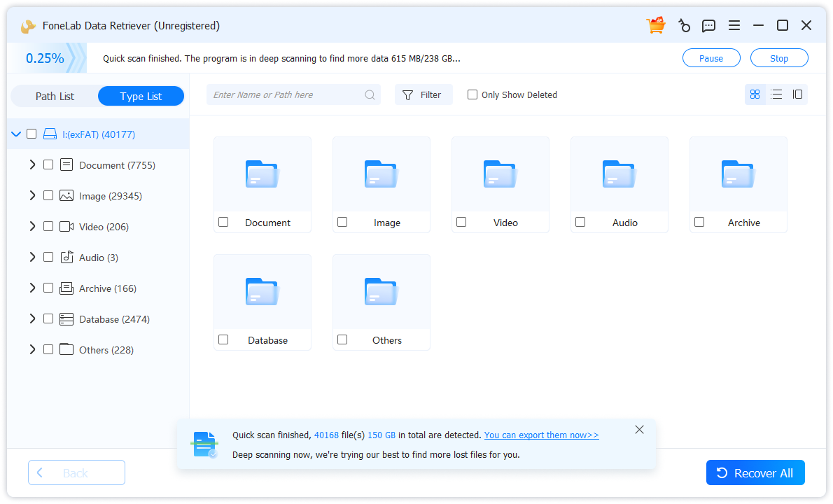833x504 pixels.
Task: Switch to the Path List tab
Action: (55, 95)
